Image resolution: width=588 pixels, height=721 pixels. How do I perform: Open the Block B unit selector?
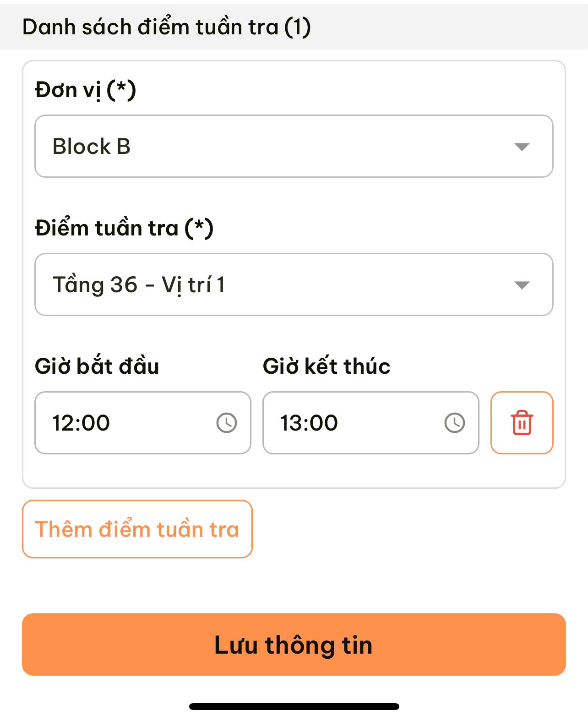click(x=275, y=147)
